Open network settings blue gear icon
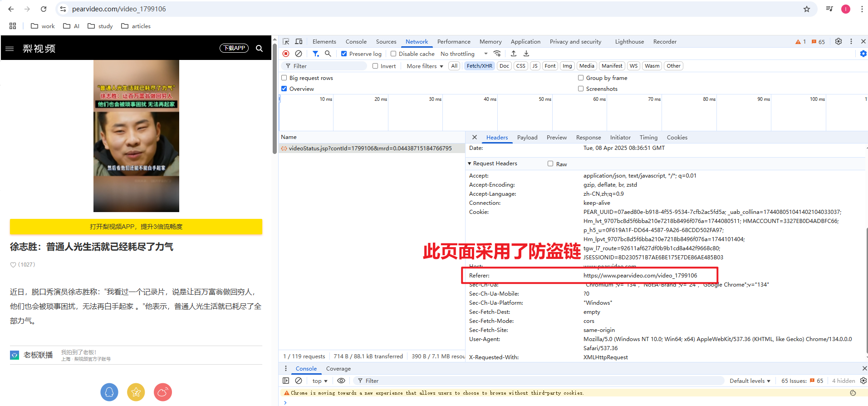 (863, 54)
